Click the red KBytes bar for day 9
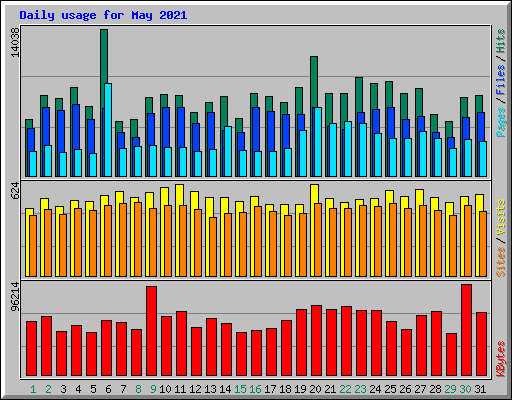 click(x=151, y=331)
